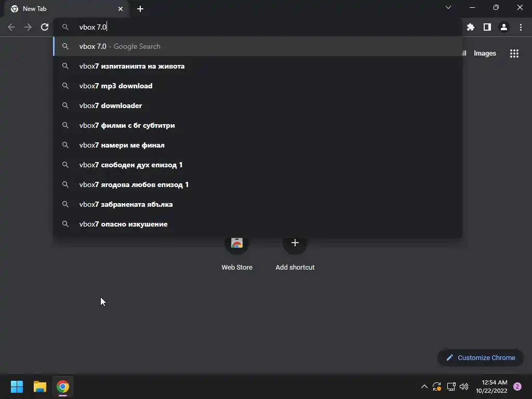Image resolution: width=532 pixels, height=399 pixels.
Task: Choose 'vbox 7.0 - Google Search' suggestion
Action: point(258,46)
